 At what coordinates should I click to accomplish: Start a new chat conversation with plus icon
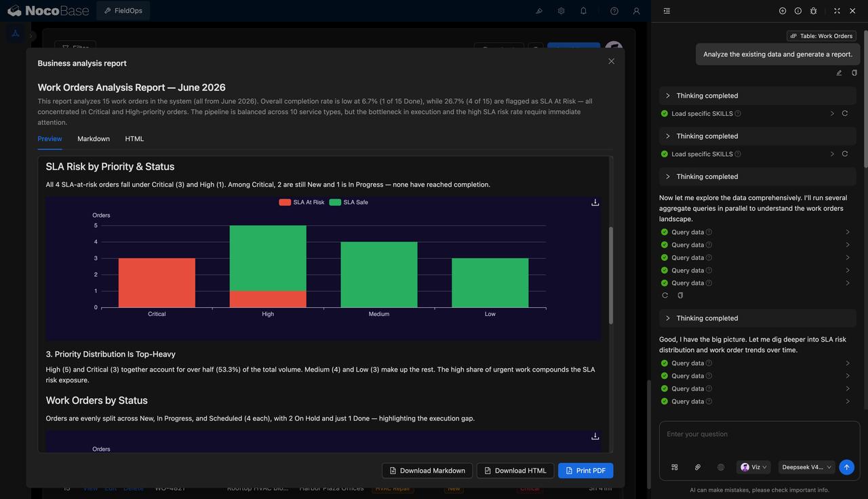783,11
